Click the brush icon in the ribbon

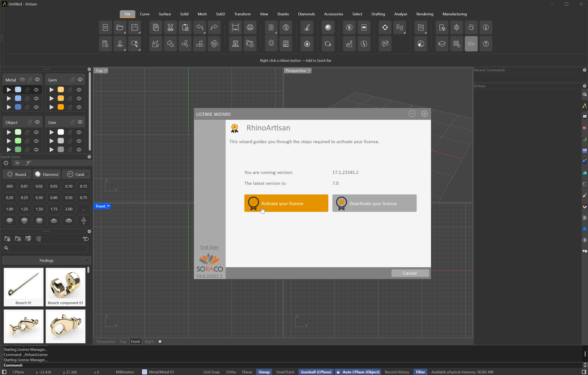307,27
